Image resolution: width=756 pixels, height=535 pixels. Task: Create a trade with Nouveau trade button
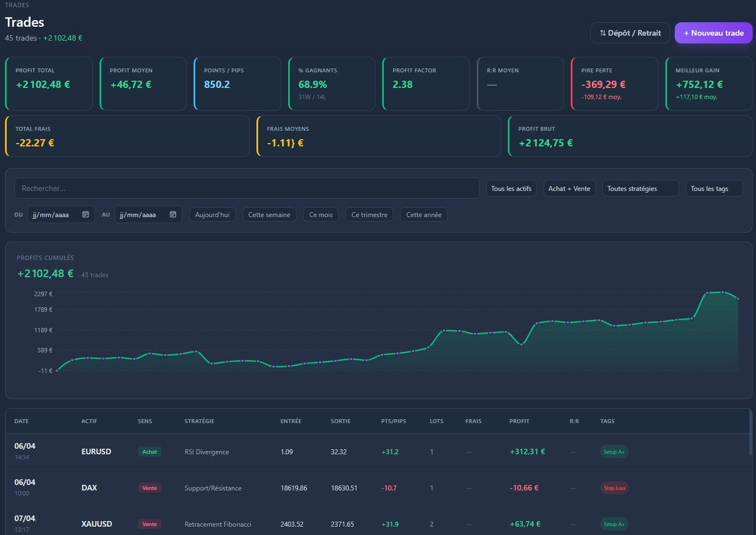[x=714, y=33]
